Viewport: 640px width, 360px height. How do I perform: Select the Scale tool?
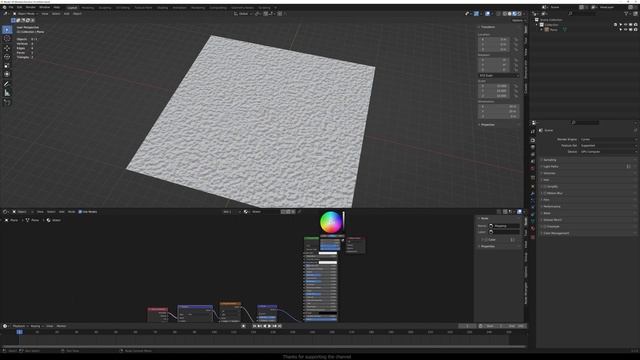(7, 66)
